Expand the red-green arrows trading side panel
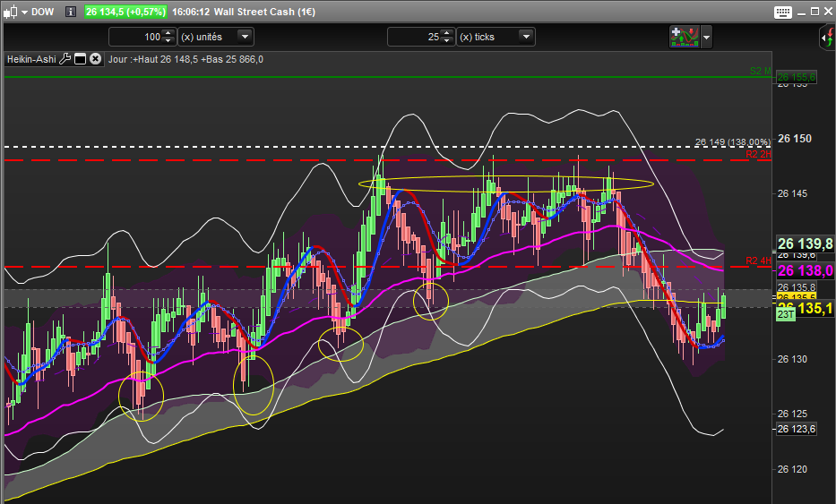This screenshot has width=836, height=504. click(827, 38)
